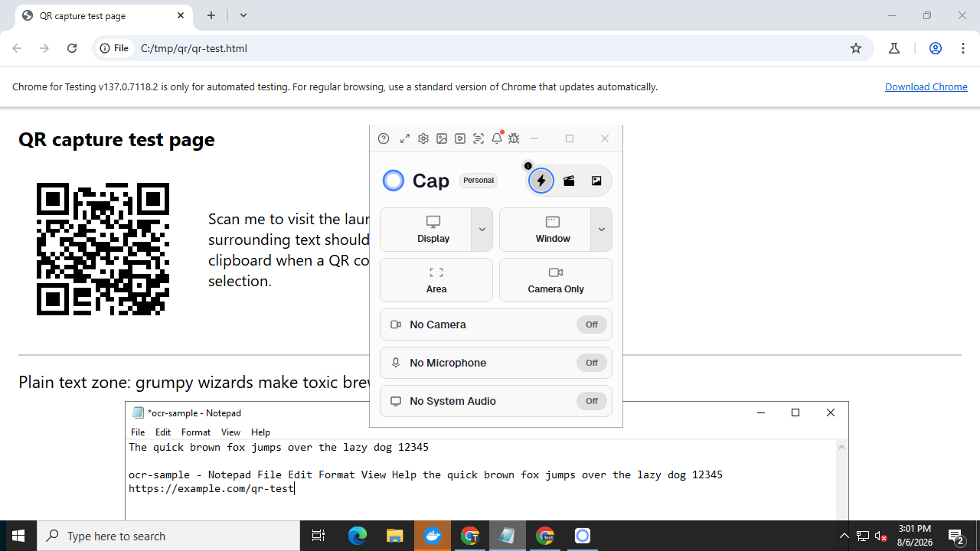The image size is (980, 551).
Task: Reload the page in Chrome
Action: tap(72, 48)
